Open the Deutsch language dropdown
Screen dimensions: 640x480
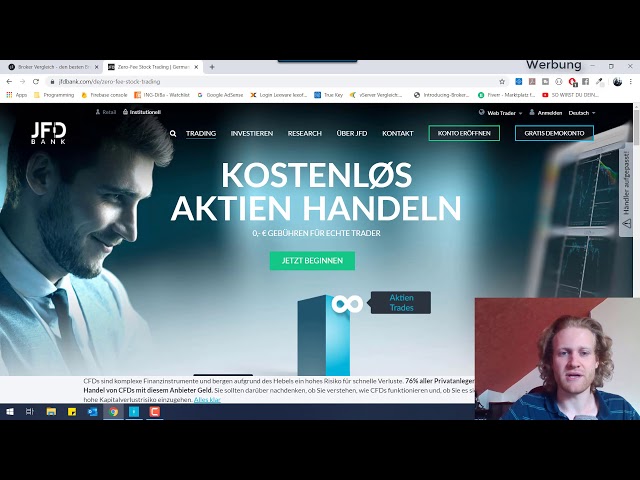pyautogui.click(x=581, y=113)
